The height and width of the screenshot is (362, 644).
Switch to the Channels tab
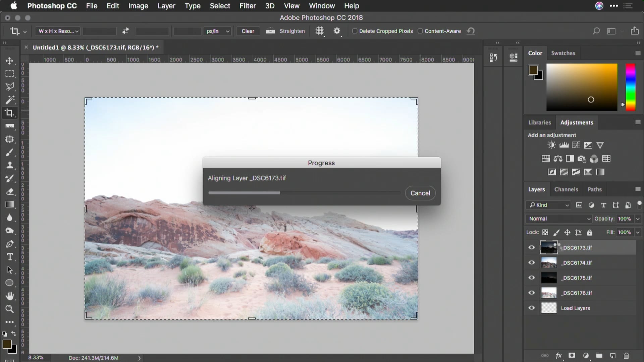pos(566,189)
